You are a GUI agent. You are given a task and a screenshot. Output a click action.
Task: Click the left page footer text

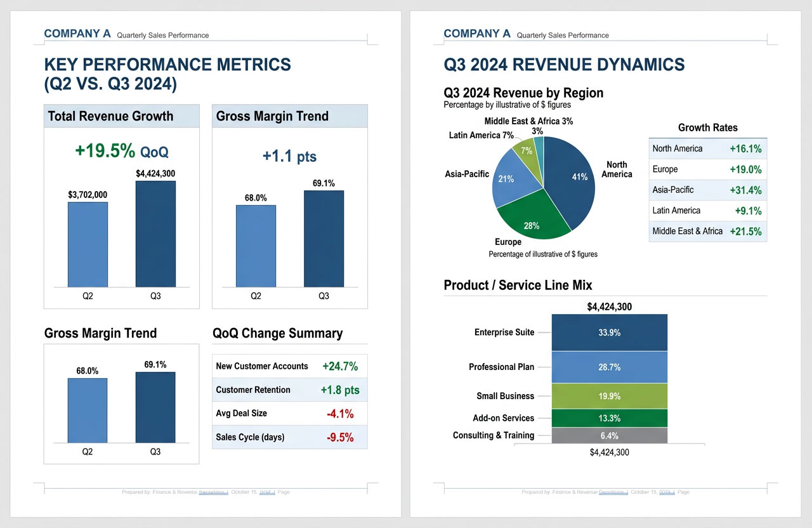tap(206, 492)
